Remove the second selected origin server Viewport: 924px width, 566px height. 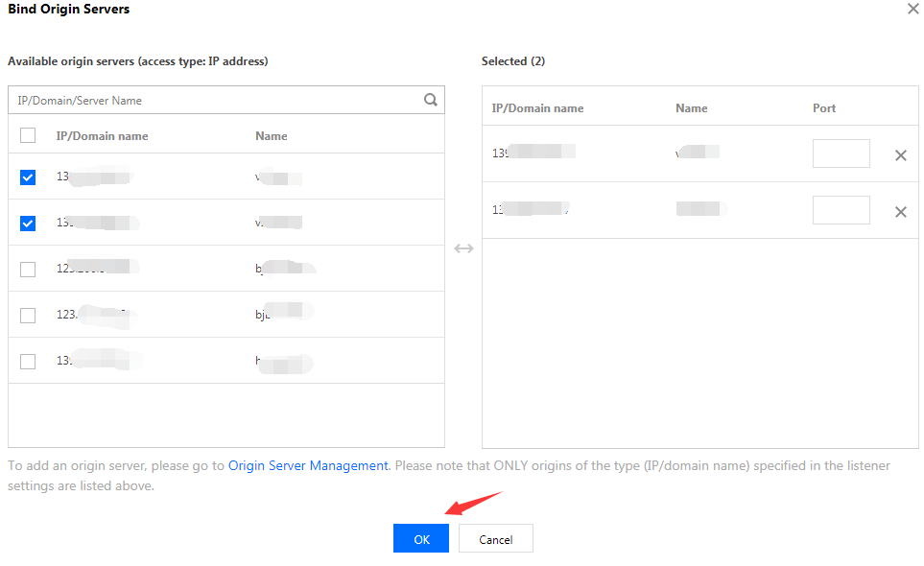(900, 212)
